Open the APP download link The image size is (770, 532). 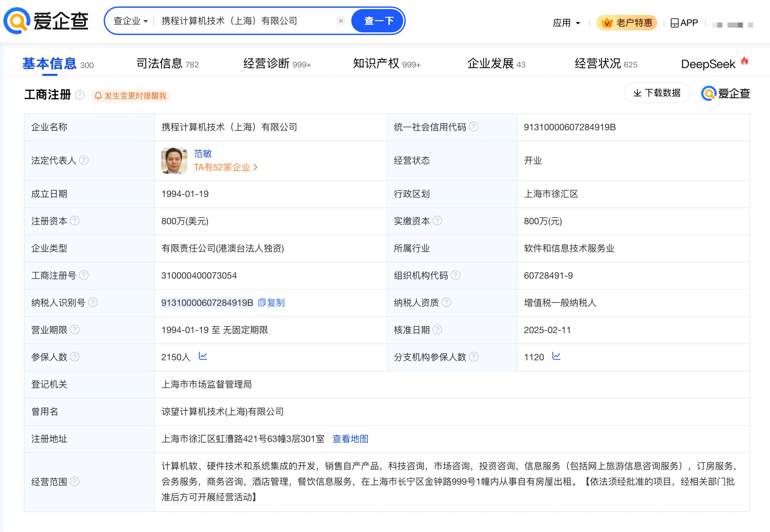point(684,23)
